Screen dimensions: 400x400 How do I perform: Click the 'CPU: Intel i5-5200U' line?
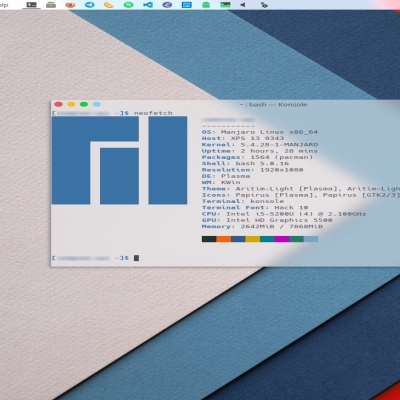pos(284,214)
